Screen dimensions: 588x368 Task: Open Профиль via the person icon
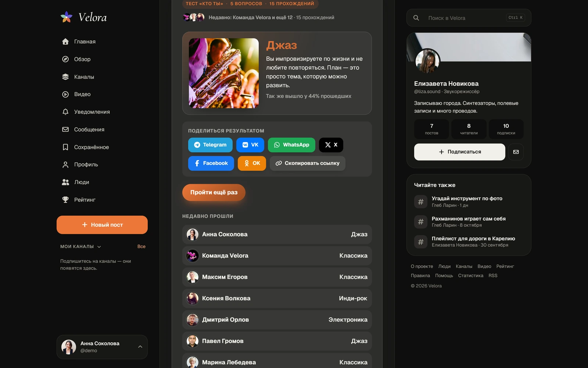(65, 164)
